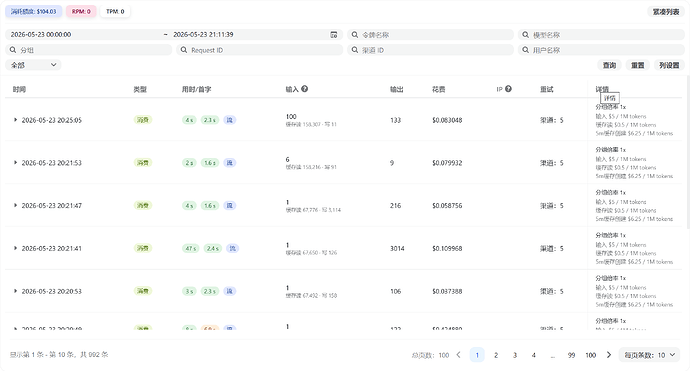
Task: Click the search icon in 令牌名称 field
Action: (355, 35)
